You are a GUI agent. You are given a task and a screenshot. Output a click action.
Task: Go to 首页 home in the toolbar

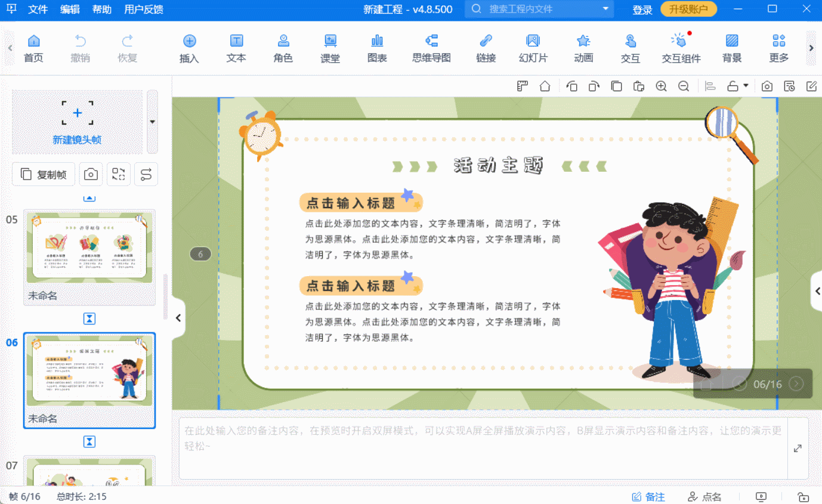click(33, 48)
